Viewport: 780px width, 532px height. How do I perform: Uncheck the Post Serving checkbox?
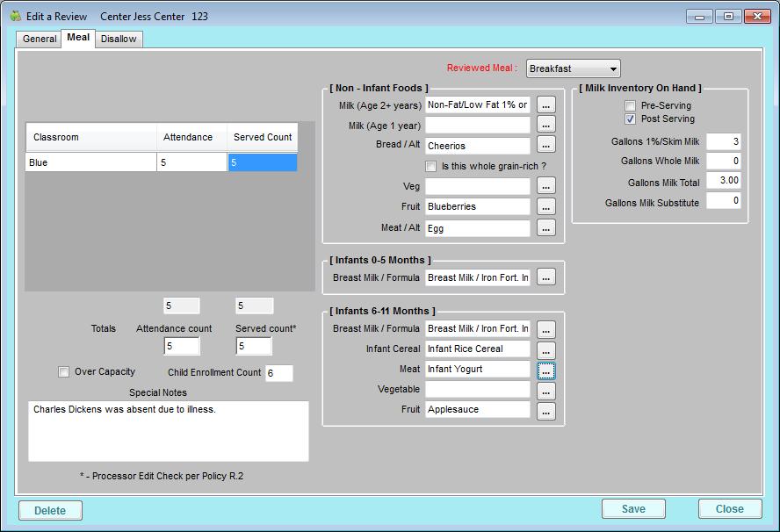[x=630, y=119]
